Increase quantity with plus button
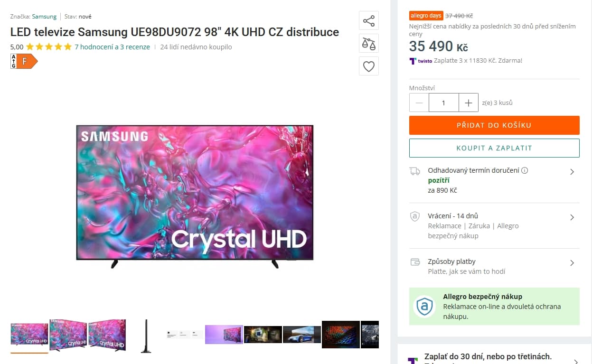This screenshot has width=592, height=364. (469, 103)
